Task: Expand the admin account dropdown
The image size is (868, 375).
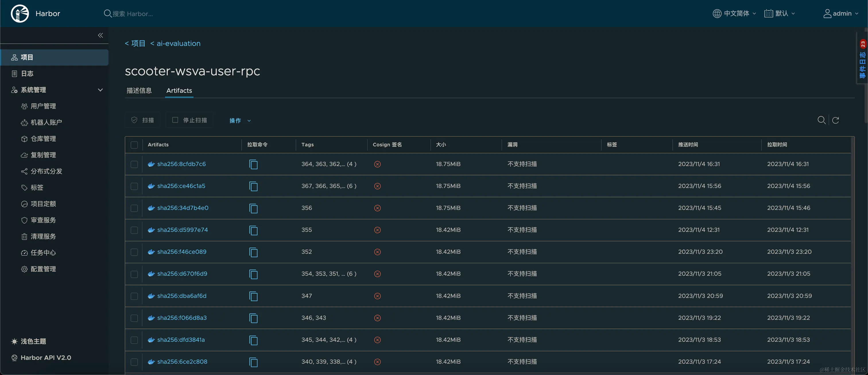Action: 841,13
